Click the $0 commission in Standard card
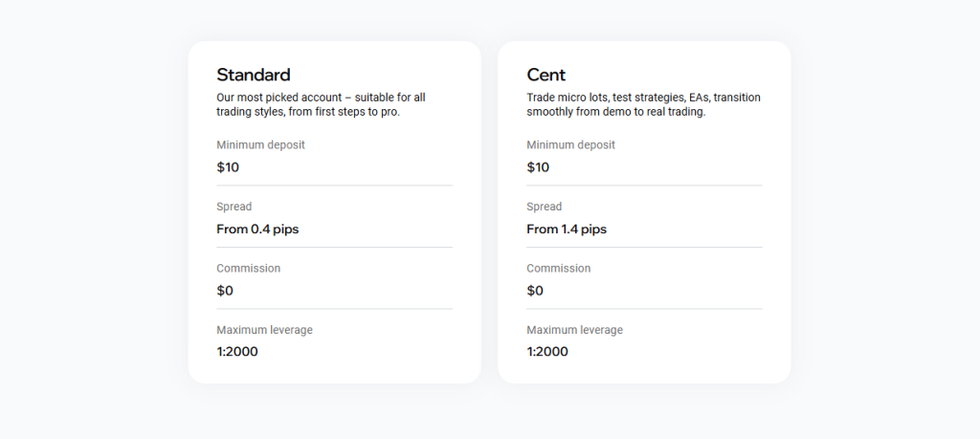 (x=225, y=291)
